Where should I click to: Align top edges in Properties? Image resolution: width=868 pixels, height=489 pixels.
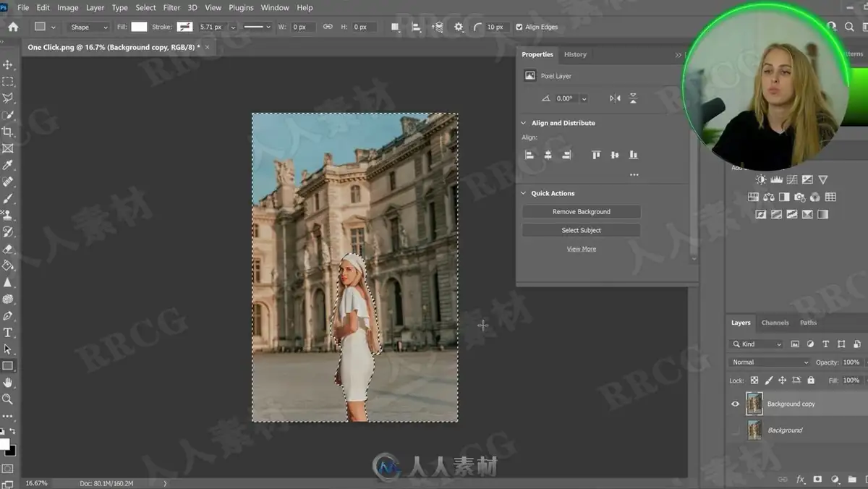(x=596, y=155)
